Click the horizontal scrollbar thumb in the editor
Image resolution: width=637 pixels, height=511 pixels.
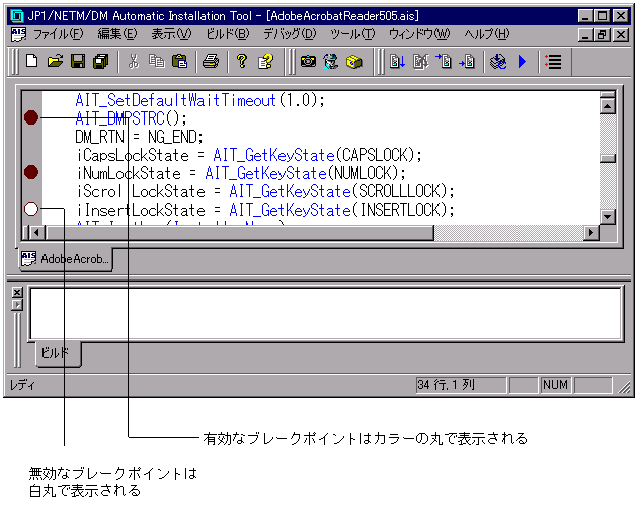(240, 233)
